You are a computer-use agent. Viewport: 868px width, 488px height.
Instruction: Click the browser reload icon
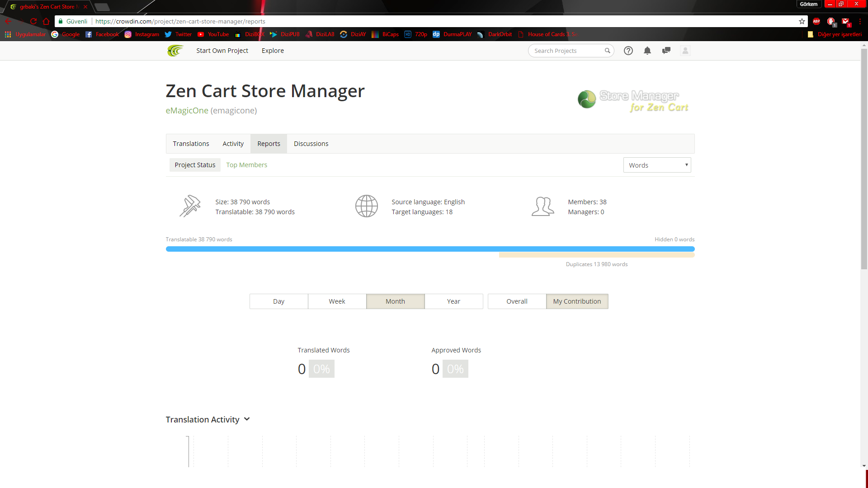33,21
